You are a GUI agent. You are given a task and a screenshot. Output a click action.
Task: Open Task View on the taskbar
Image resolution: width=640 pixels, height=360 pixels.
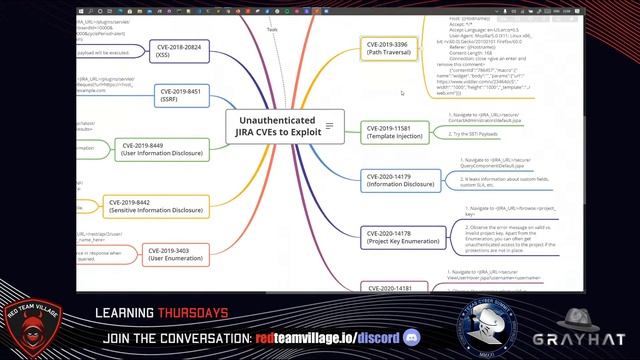click(x=109, y=11)
